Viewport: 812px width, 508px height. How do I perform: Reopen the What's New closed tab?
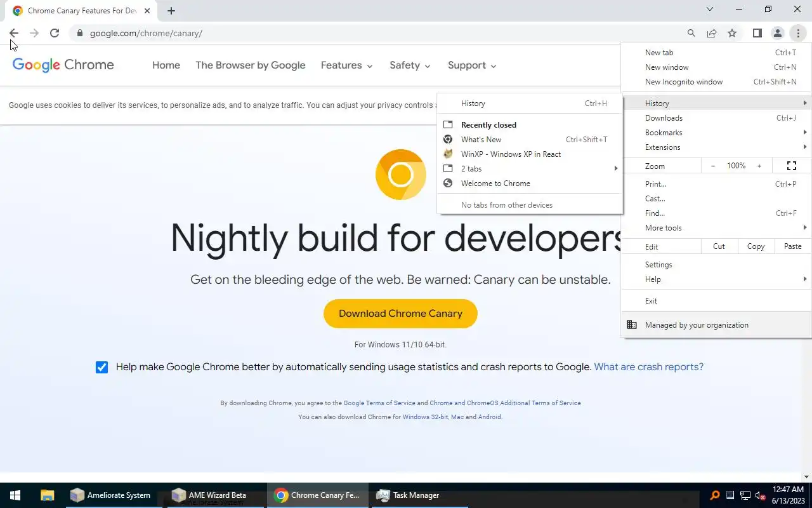530,140
